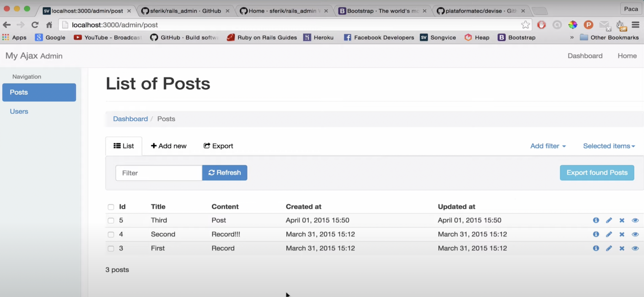
Task: Expand the Selected items dropdown
Action: coord(609,146)
